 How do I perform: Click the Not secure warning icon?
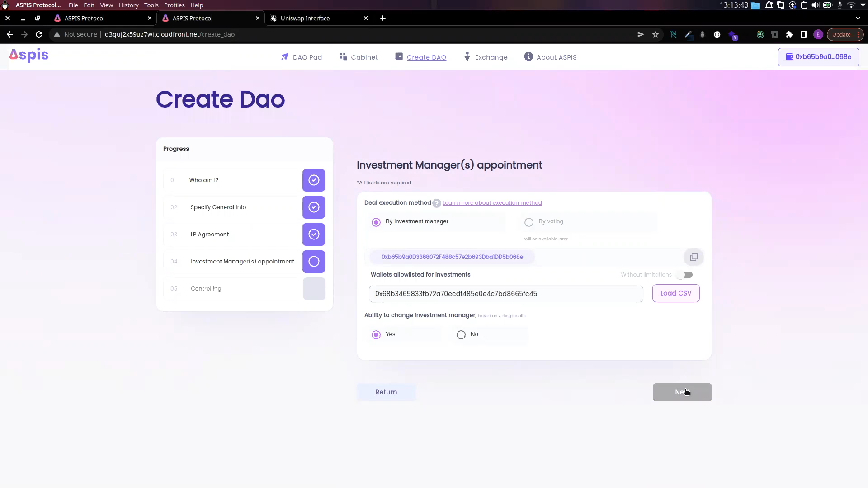click(x=57, y=34)
